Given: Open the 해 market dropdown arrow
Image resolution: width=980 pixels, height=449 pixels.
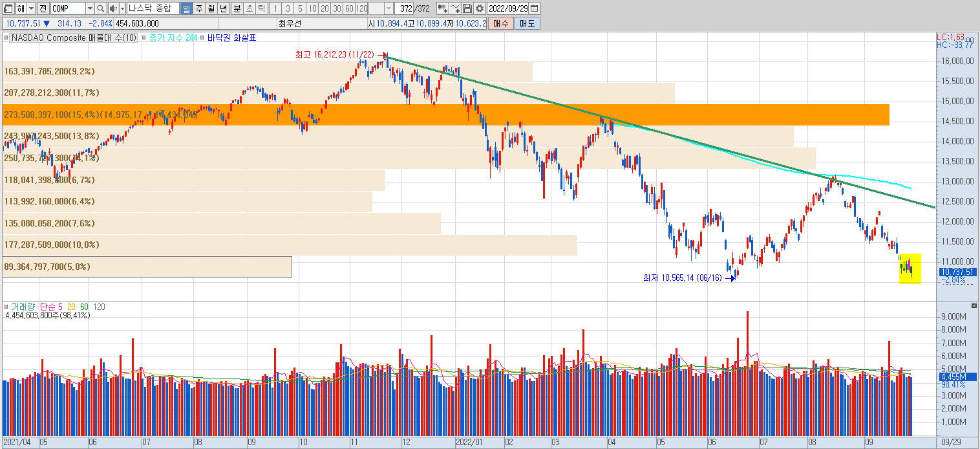Looking at the screenshot, I should click(30, 8).
